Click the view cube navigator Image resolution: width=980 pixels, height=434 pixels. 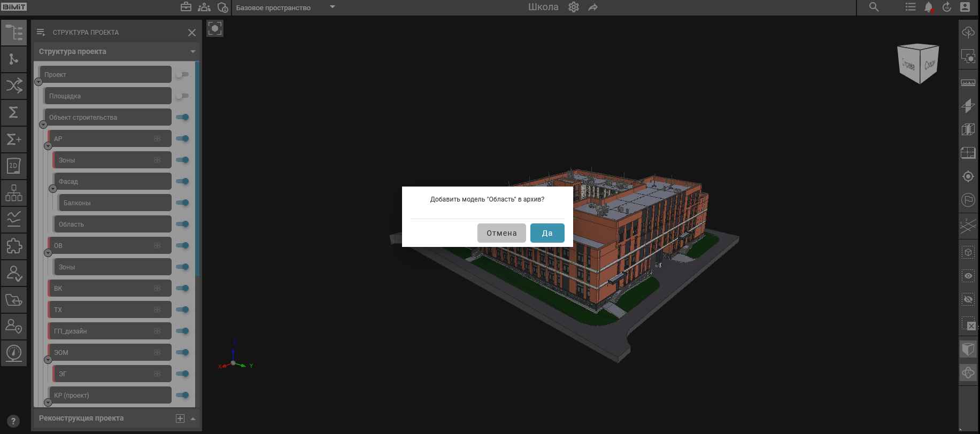[918, 64]
